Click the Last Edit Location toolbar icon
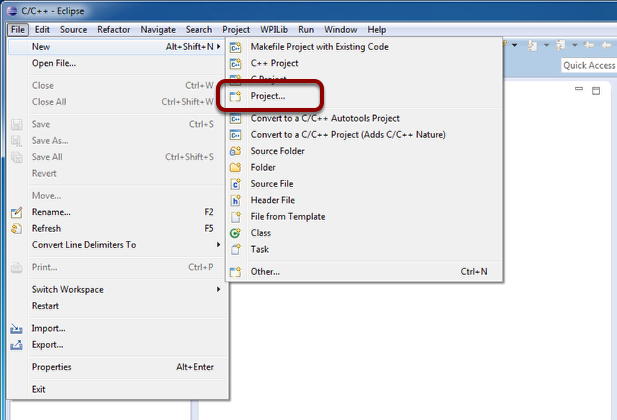Image resolution: width=617 pixels, height=420 pixels. (x=589, y=46)
